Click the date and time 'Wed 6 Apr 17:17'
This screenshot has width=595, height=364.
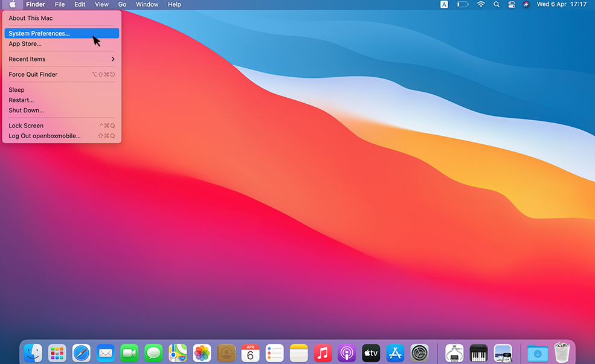562,5
